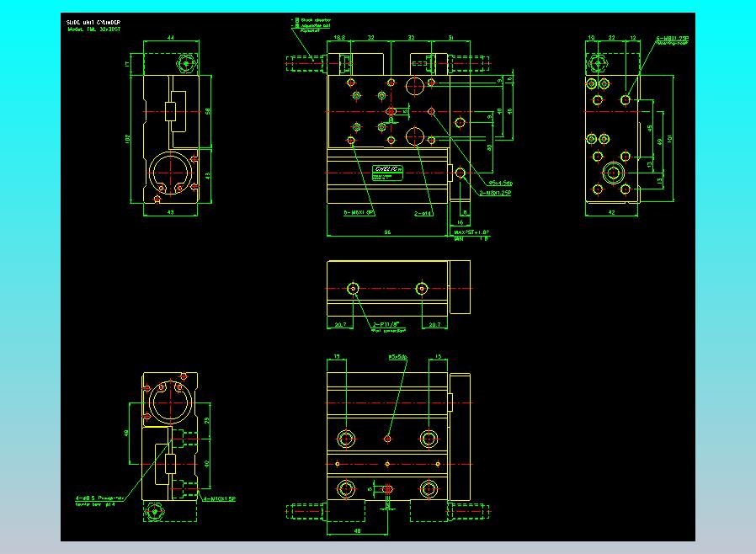This screenshot has width=756, height=554.
Task: Select the 42 width dimension
Action: coord(612,212)
